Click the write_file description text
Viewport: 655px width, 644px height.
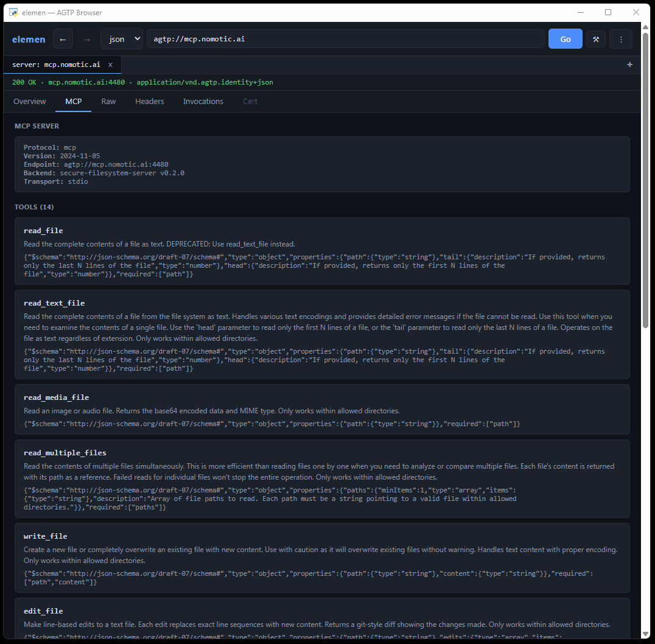click(320, 555)
